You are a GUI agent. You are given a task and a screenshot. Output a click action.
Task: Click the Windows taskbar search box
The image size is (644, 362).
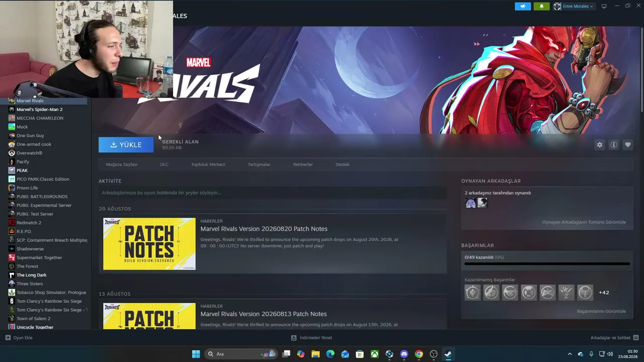[x=241, y=354]
